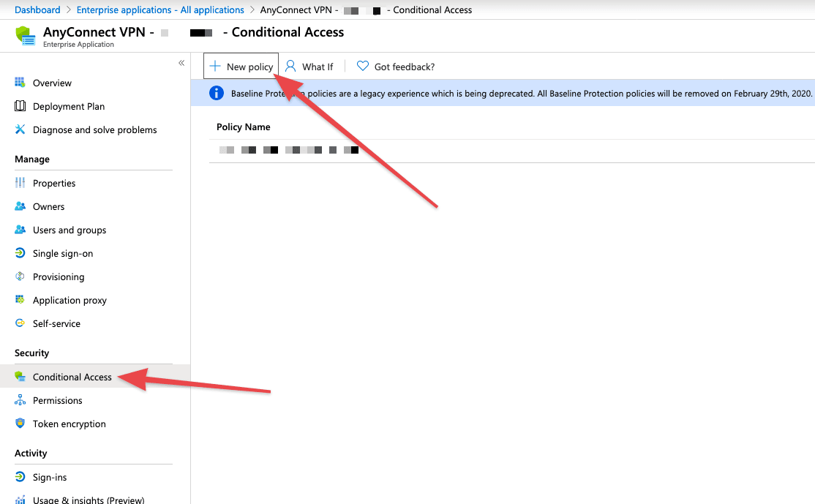Select the Self-service menu entry
The image size is (815, 504).
click(56, 324)
